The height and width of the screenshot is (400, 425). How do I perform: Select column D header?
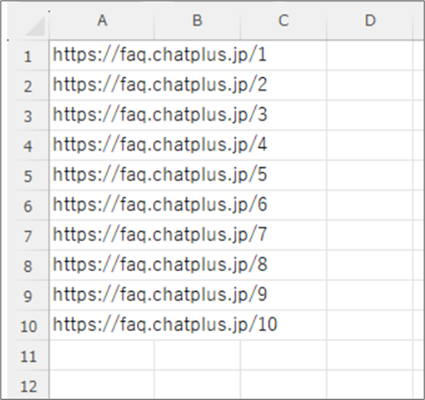[370, 21]
